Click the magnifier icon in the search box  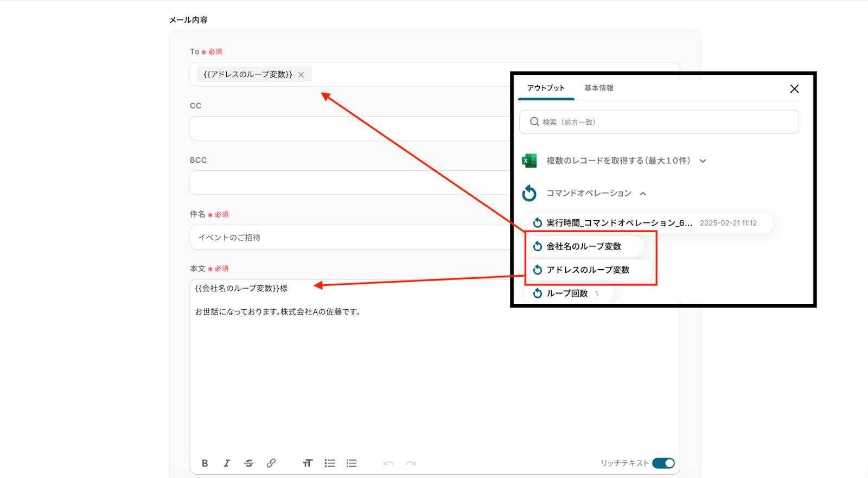(534, 122)
